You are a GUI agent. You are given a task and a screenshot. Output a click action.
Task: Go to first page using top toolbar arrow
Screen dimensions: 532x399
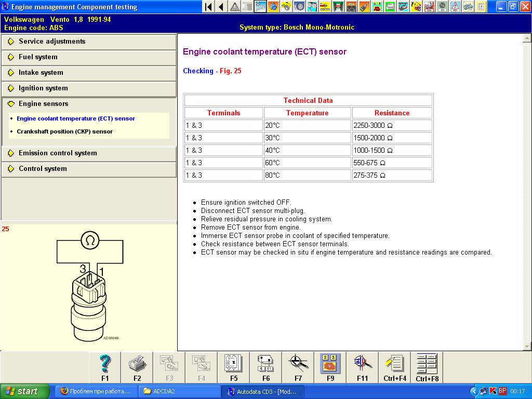208,7
